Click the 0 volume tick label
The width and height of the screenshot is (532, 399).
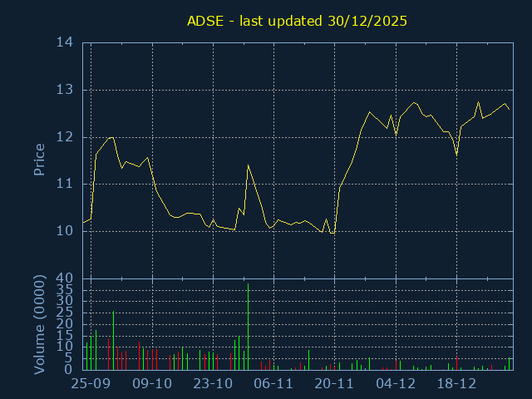pyautogui.click(x=68, y=370)
